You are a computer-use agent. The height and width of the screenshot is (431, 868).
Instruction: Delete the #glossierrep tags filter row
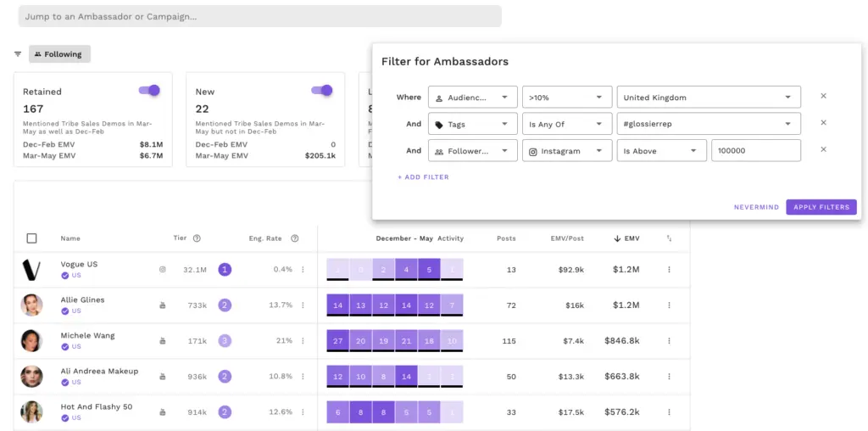823,123
